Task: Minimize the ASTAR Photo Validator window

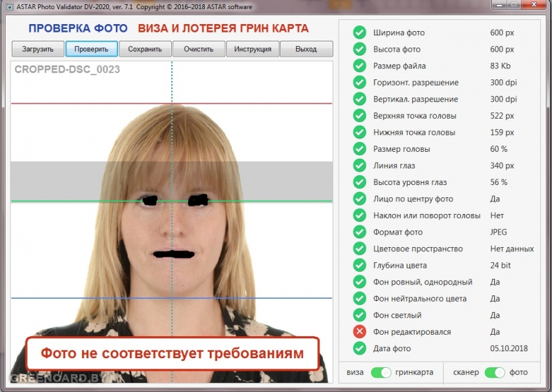Action: pos(499,5)
